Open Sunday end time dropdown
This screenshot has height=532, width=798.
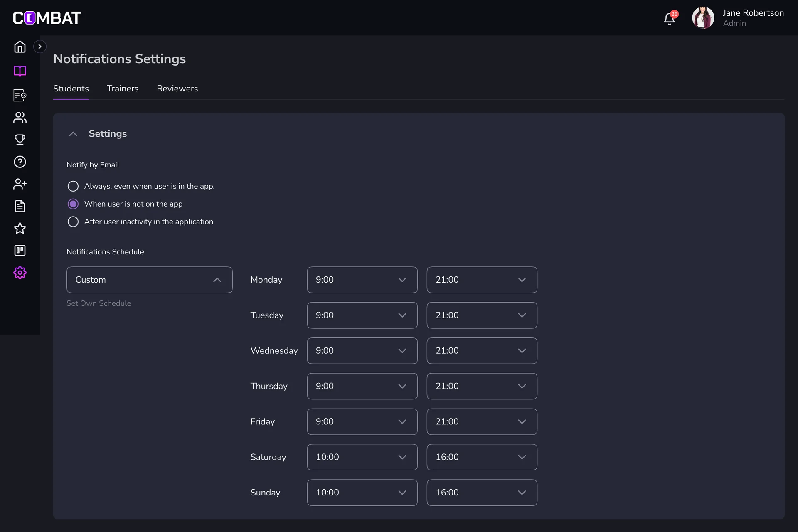click(482, 493)
